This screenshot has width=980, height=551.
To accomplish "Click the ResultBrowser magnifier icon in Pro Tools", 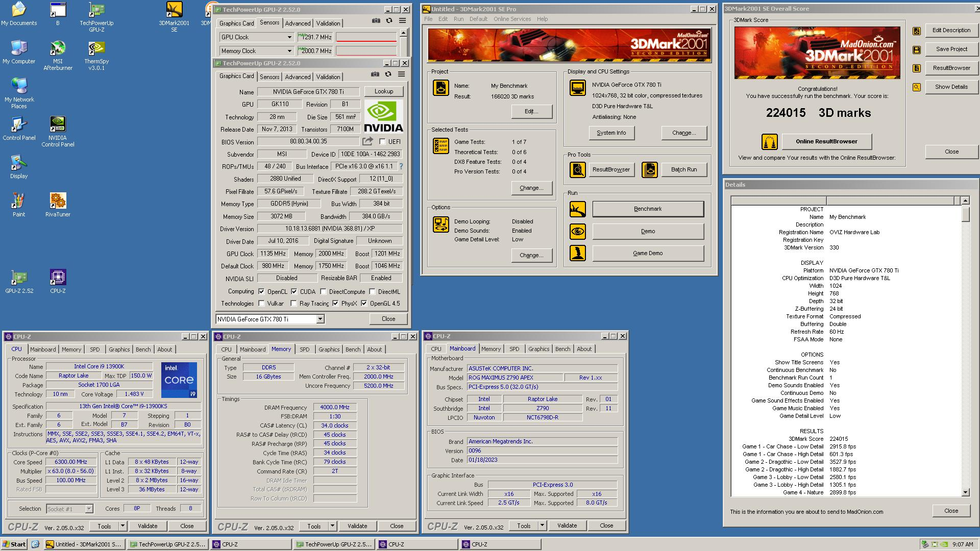I will [x=577, y=169].
